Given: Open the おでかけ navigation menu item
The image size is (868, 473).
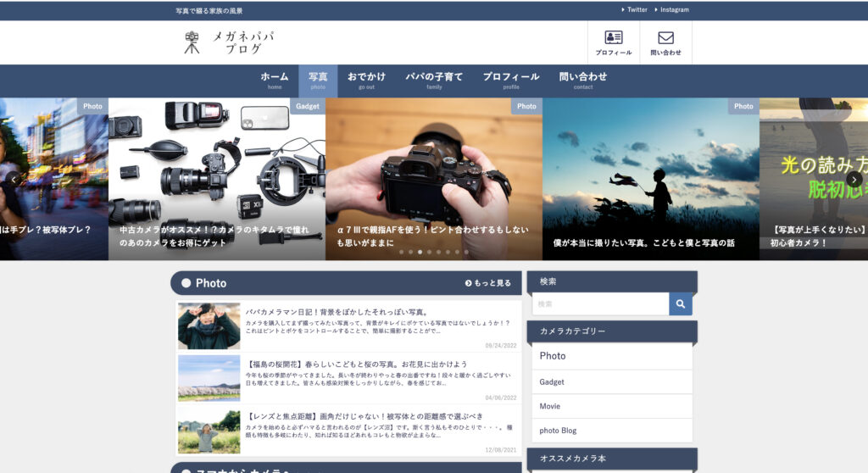Looking at the screenshot, I should [x=366, y=80].
